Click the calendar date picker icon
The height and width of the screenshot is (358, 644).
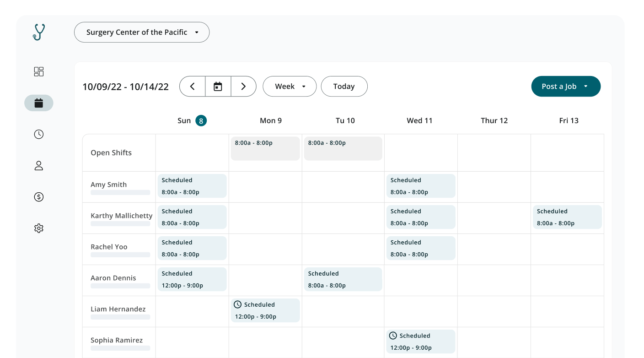218,87
